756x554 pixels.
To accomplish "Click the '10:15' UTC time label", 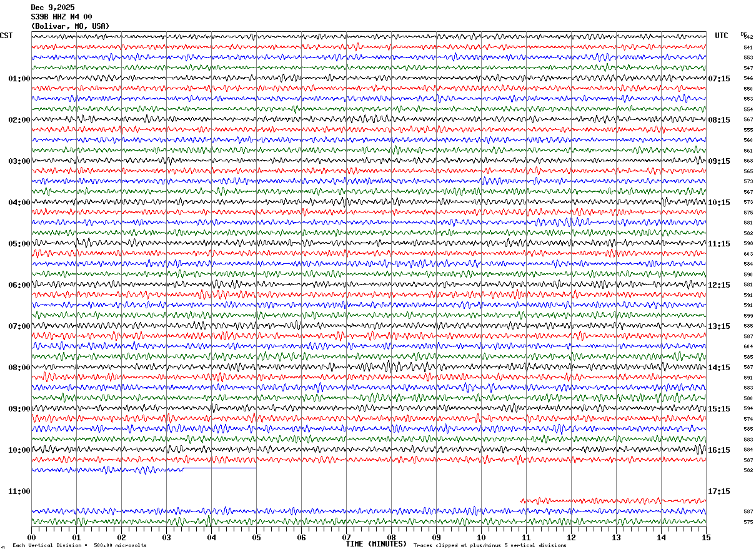I will [x=719, y=203].
